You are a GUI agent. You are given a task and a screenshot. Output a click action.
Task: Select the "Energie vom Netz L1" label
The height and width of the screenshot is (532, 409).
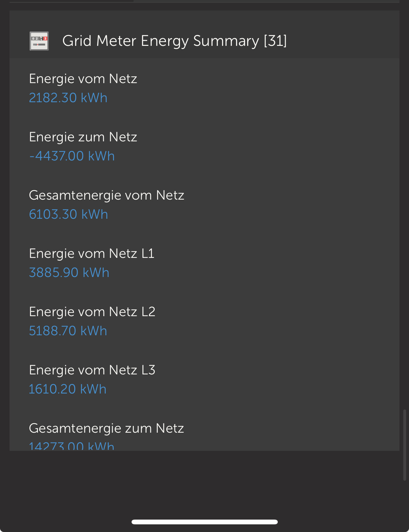click(91, 253)
